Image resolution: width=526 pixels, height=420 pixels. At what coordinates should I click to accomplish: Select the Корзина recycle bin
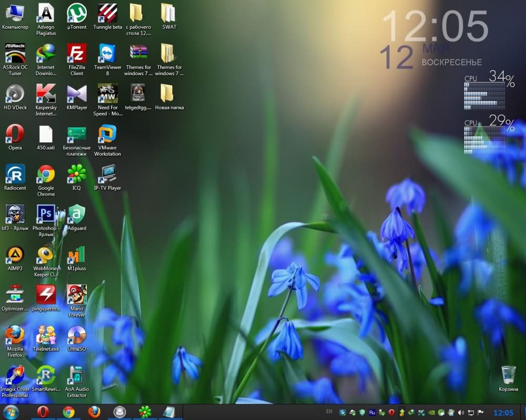509,375
